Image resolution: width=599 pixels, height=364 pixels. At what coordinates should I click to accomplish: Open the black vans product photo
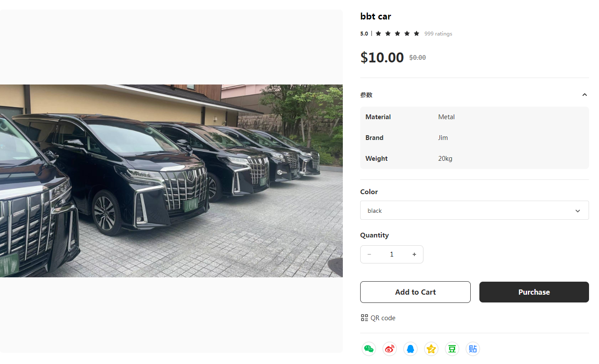click(x=171, y=181)
